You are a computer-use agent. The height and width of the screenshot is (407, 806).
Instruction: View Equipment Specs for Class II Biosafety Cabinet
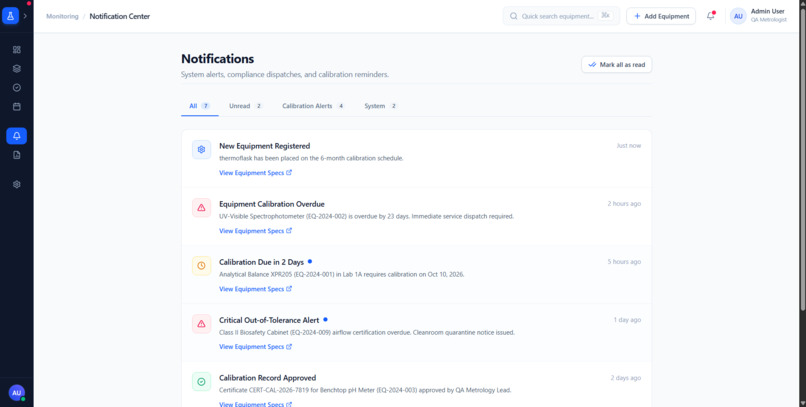255,347
